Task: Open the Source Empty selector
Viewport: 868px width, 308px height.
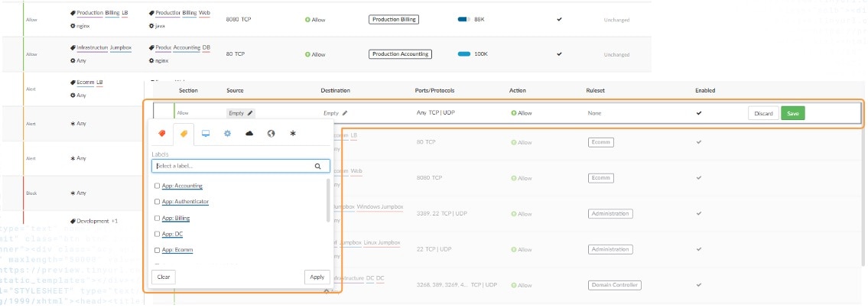Action: [241, 113]
